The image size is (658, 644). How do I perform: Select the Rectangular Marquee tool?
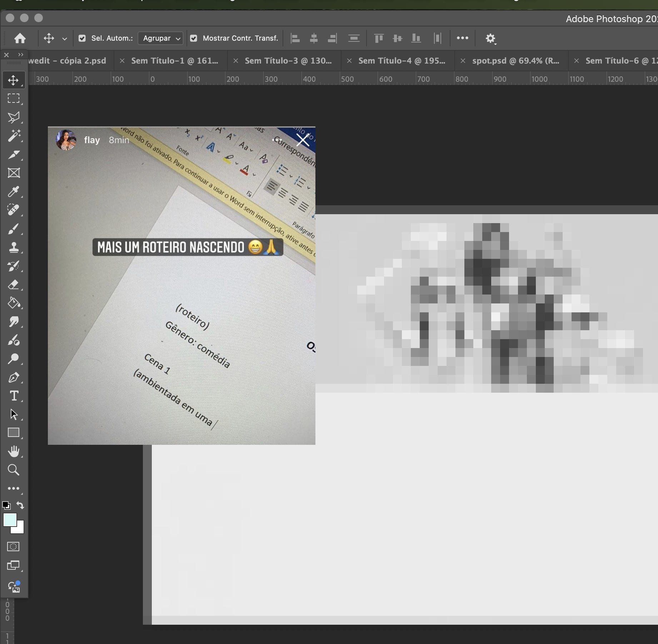click(14, 99)
